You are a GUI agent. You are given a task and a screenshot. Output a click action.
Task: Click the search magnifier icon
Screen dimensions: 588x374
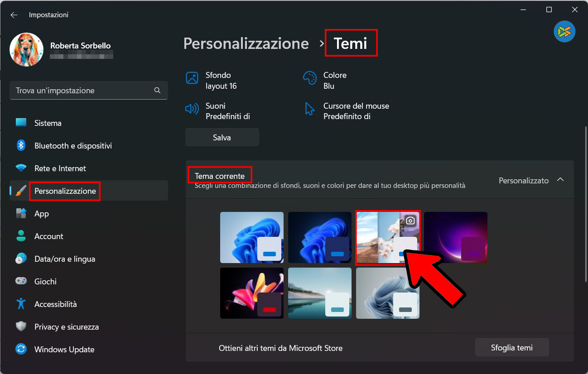click(x=157, y=90)
